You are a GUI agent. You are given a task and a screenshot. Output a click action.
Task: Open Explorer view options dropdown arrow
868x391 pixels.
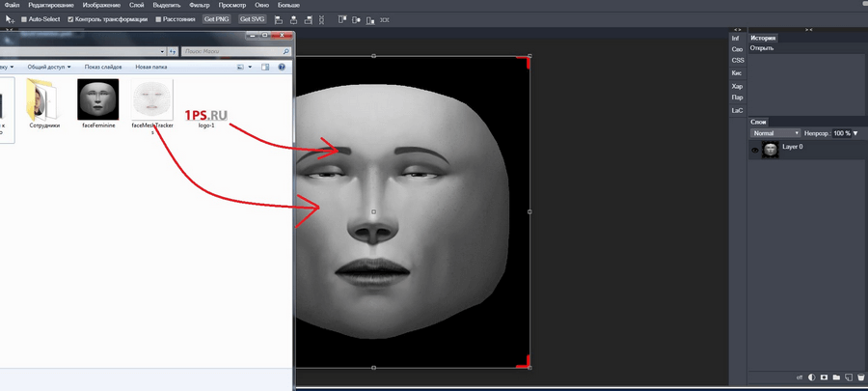pos(250,67)
